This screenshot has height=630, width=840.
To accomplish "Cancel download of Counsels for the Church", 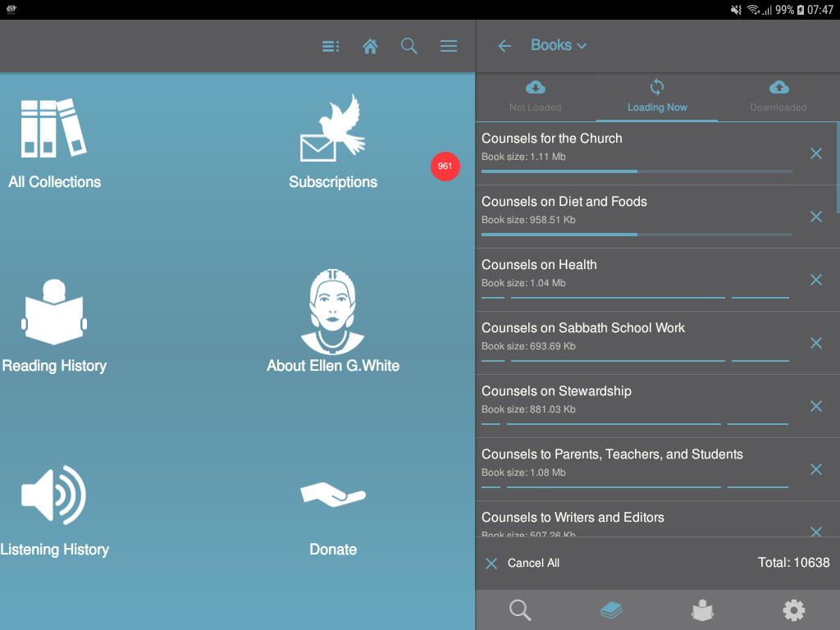I will tap(815, 153).
